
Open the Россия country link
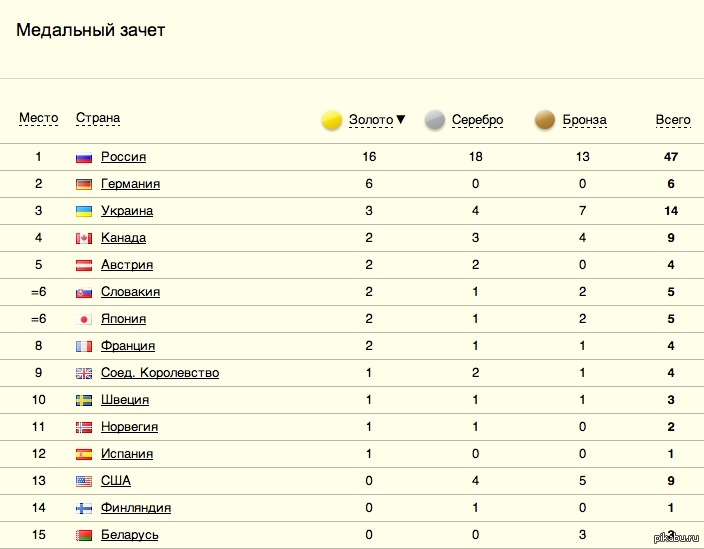click(x=123, y=157)
